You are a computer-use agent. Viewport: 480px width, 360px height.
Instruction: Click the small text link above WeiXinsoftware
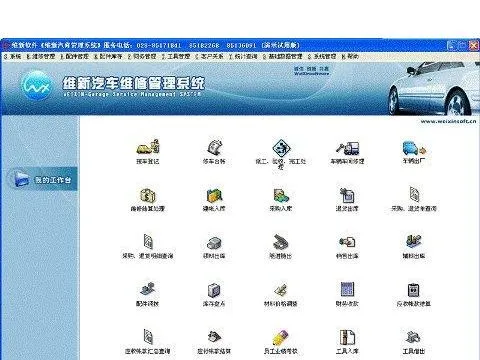311,69
